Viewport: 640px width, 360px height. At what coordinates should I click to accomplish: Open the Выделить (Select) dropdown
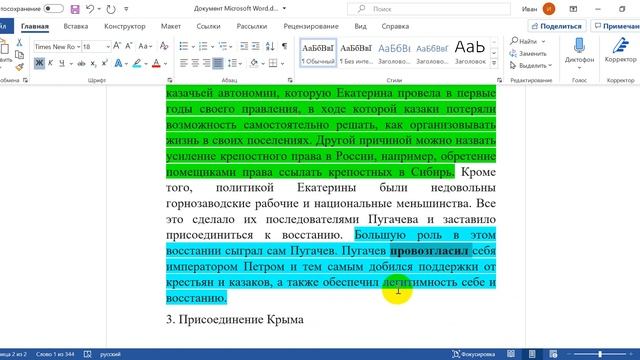[531, 65]
